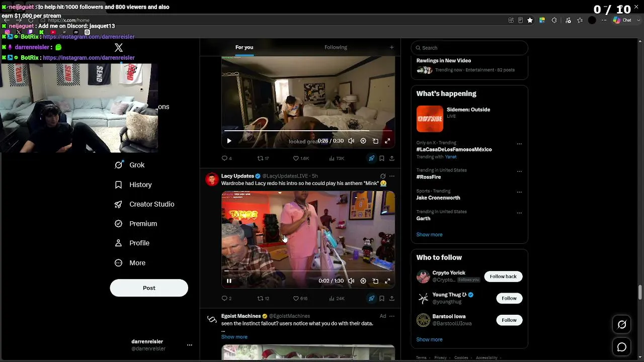Toggle picture-in-picture on the 0:30 video
The height and width of the screenshot is (362, 644).
[375, 141]
